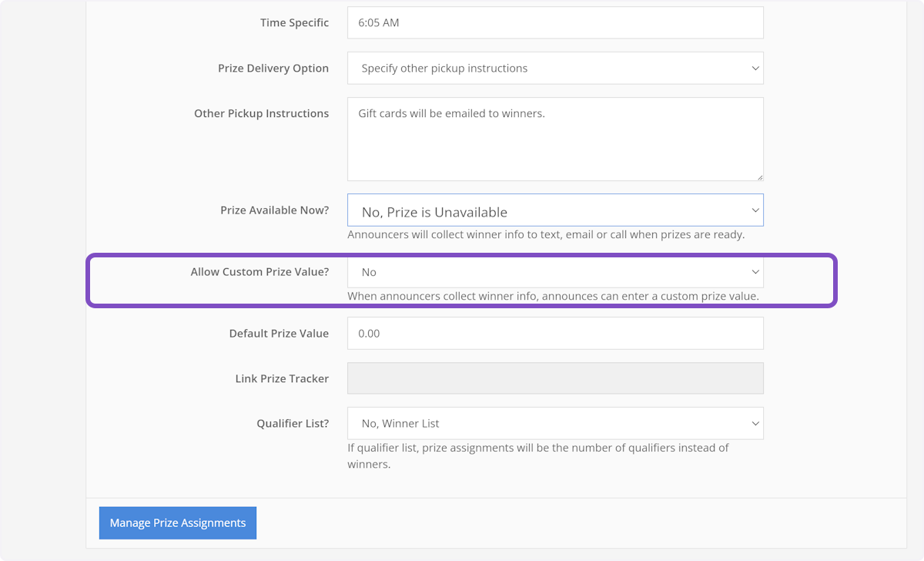
Task: Click the chevron arrow on Prize Delivery Option
Action: tap(755, 69)
